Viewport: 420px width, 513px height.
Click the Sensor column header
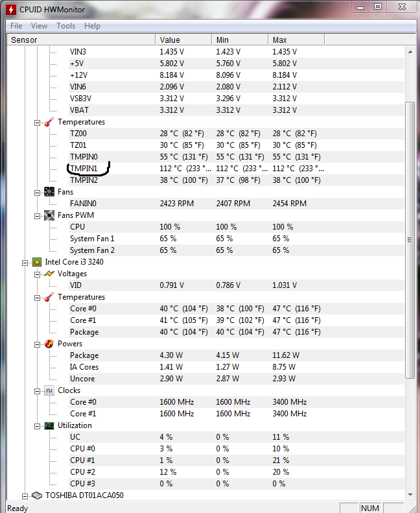tap(81, 40)
